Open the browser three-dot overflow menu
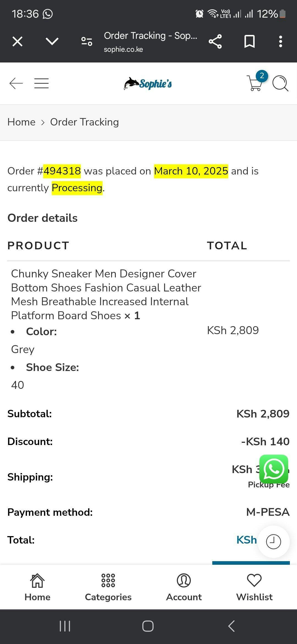Viewport: 297px width, 644px height. [280, 42]
